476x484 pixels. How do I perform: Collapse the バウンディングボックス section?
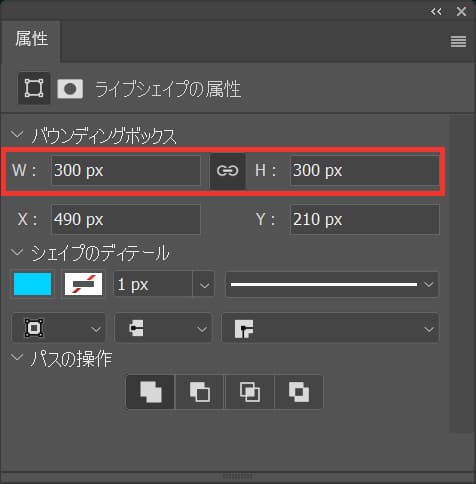click(x=17, y=134)
